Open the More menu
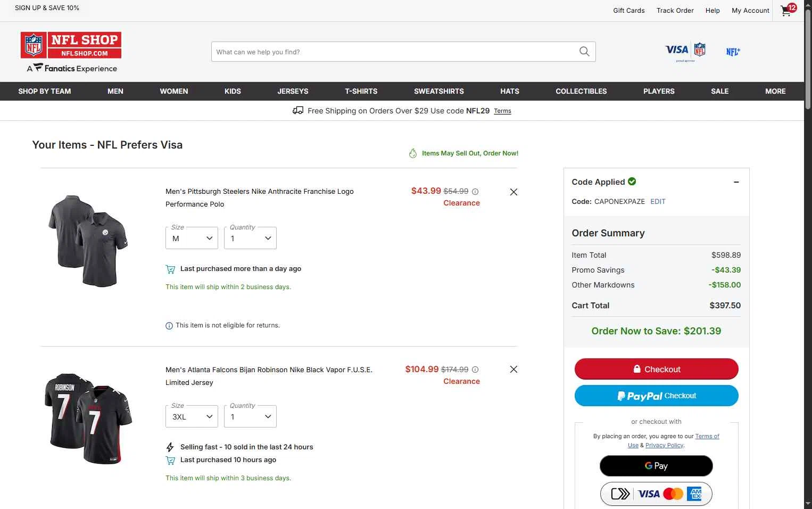This screenshot has height=509, width=812. click(x=775, y=91)
